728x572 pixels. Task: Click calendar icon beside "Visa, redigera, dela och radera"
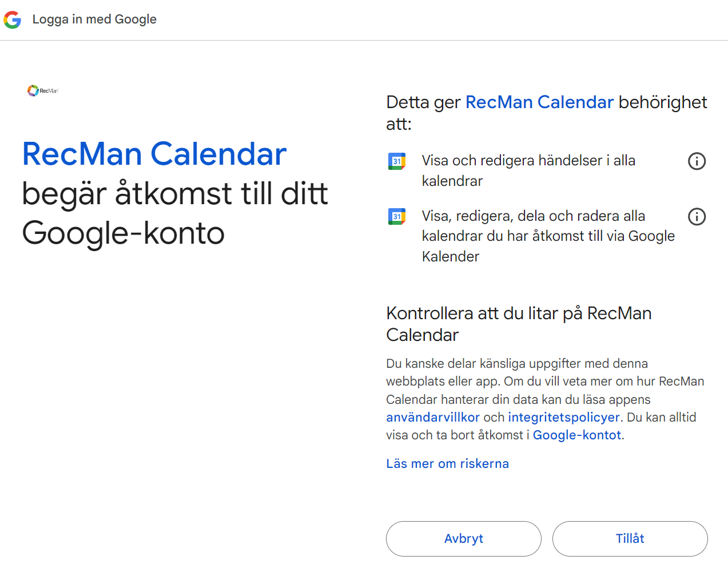coord(397,217)
